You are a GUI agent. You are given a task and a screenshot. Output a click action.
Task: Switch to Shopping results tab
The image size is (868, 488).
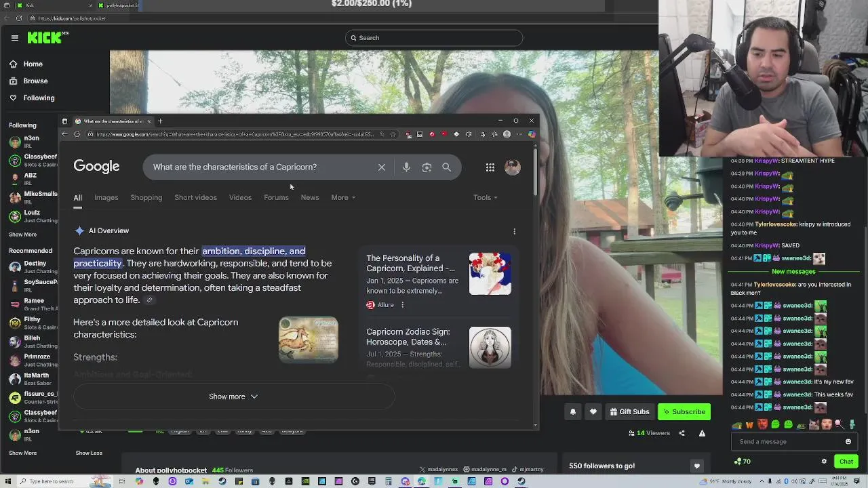(146, 198)
